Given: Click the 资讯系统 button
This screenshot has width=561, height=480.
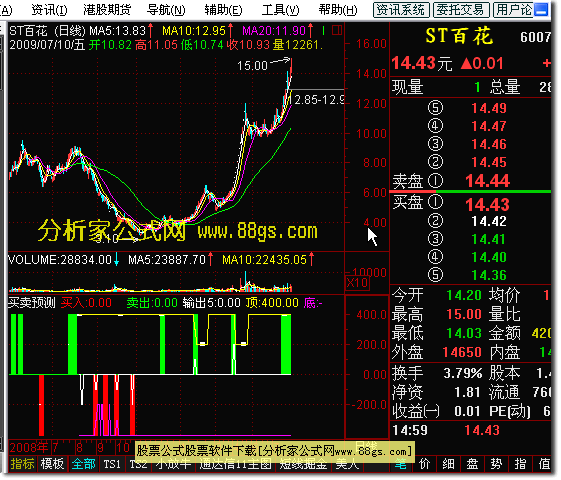Looking at the screenshot, I should tap(401, 10).
